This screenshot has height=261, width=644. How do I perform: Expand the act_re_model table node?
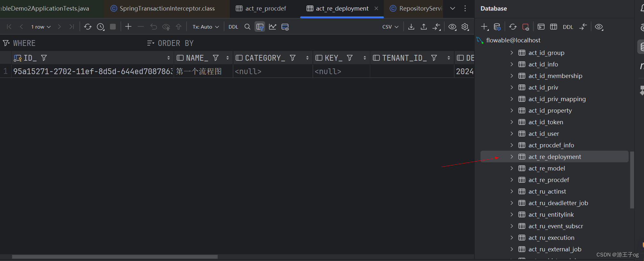(x=512, y=168)
